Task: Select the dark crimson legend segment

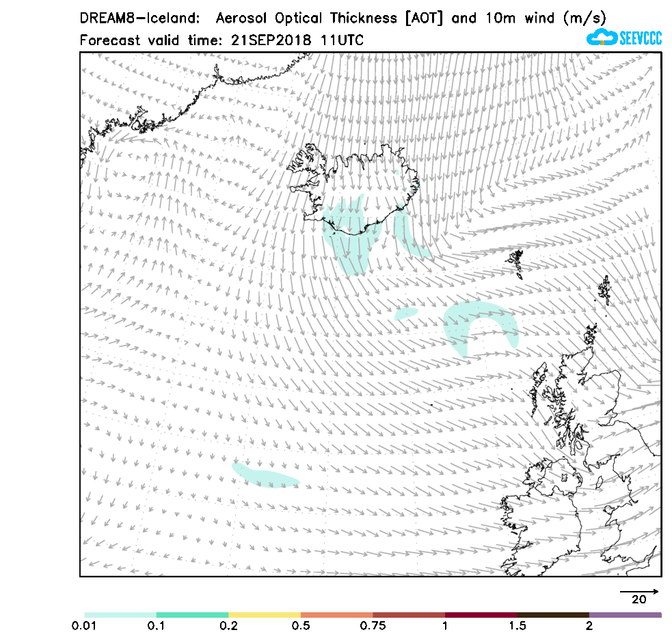Action: 481,615
